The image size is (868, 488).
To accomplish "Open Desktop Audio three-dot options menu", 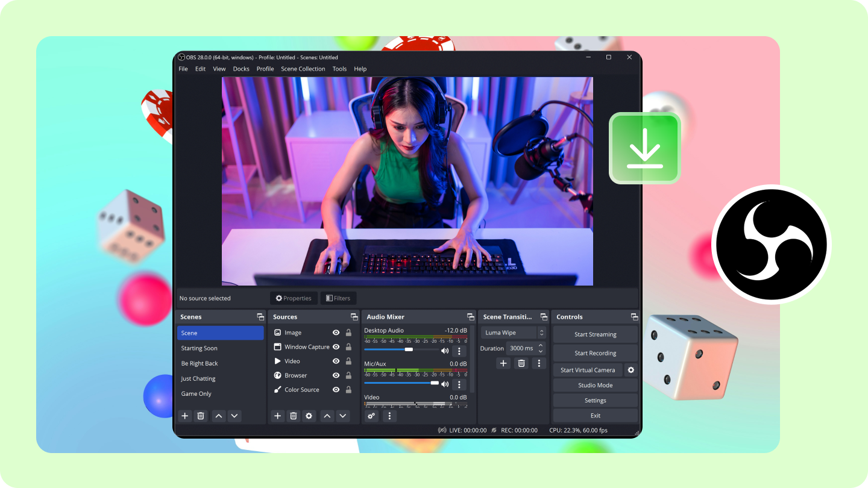I will (x=459, y=351).
